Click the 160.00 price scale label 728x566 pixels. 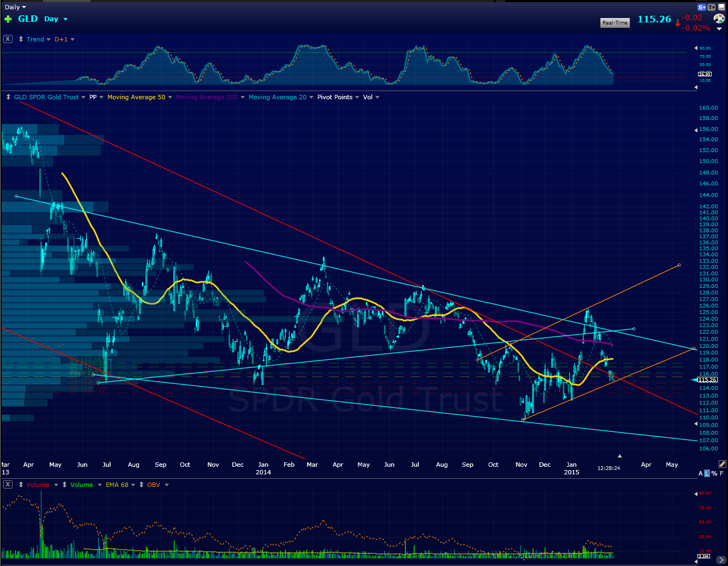[x=708, y=107]
